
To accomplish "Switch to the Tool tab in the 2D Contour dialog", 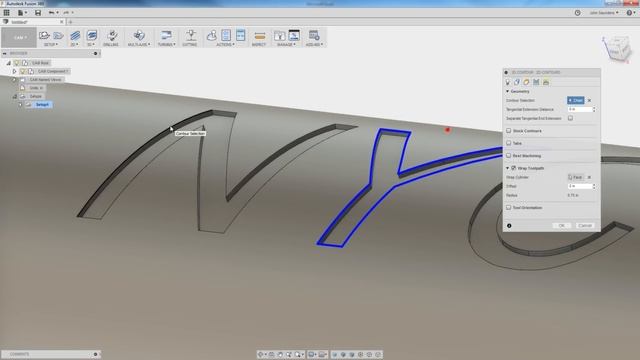I will [x=508, y=82].
